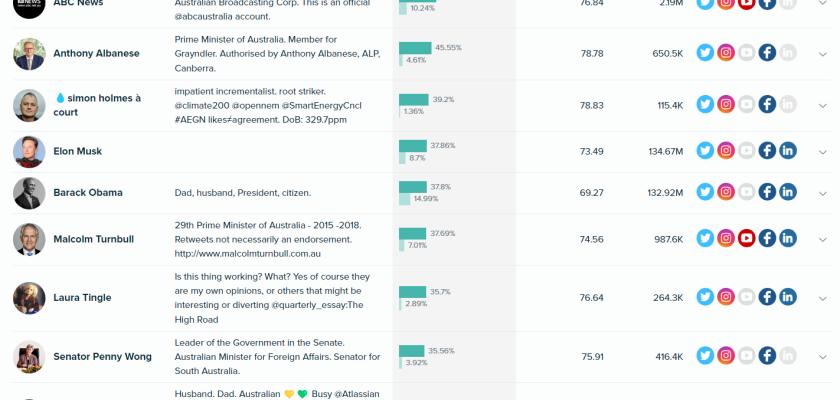Open Laura Tingle's Facebook icon

767,297
